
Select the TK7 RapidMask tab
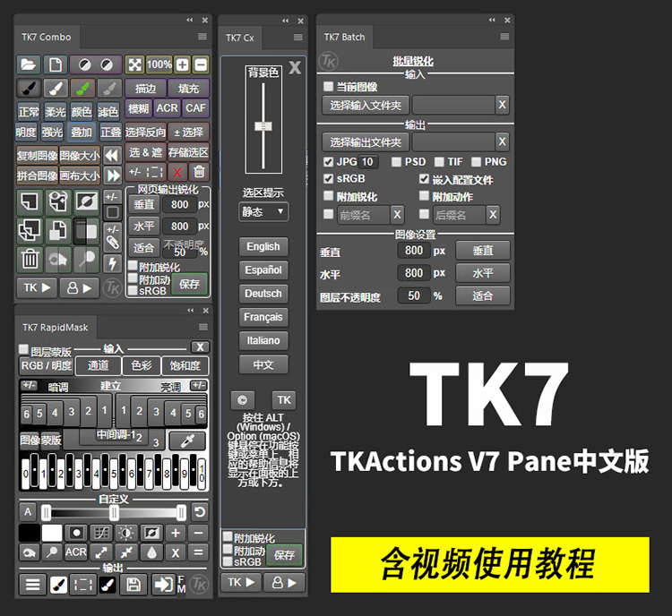click(x=56, y=328)
